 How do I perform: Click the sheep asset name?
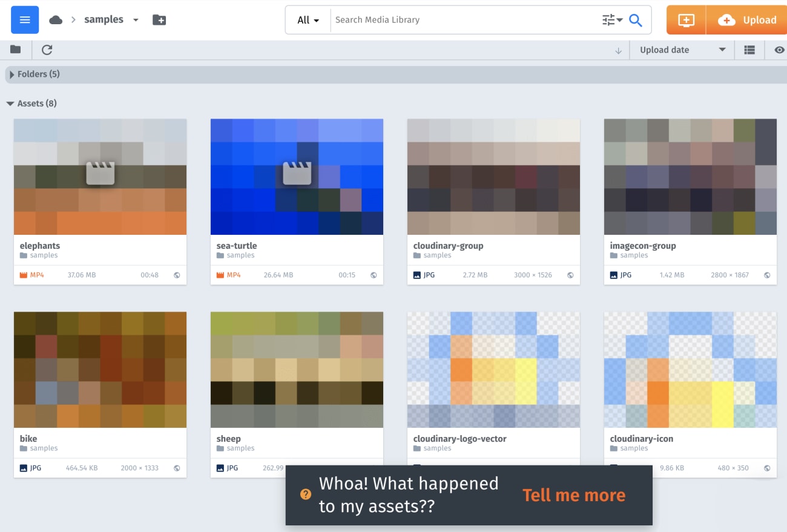[229, 439]
